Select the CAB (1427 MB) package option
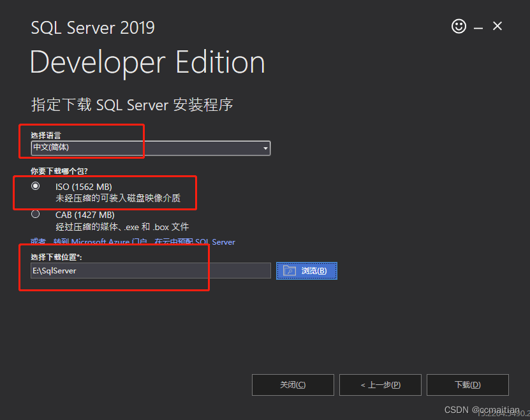530x420 pixels. (x=35, y=214)
